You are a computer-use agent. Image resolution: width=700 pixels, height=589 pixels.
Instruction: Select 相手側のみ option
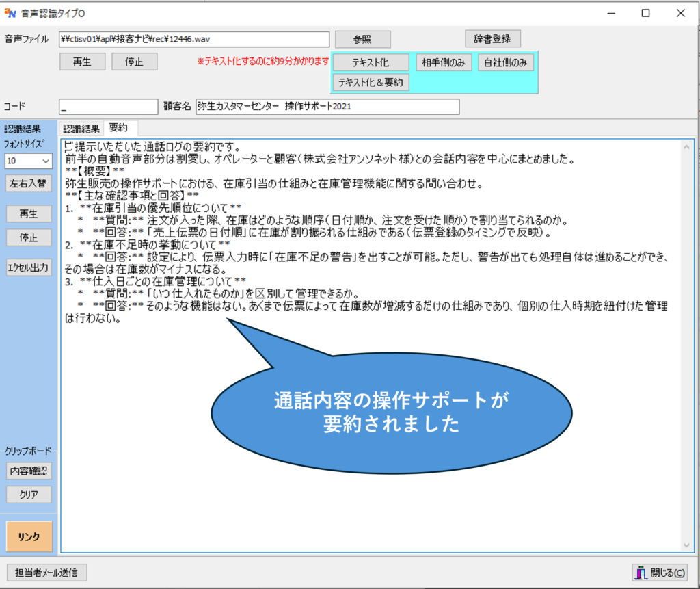[444, 62]
